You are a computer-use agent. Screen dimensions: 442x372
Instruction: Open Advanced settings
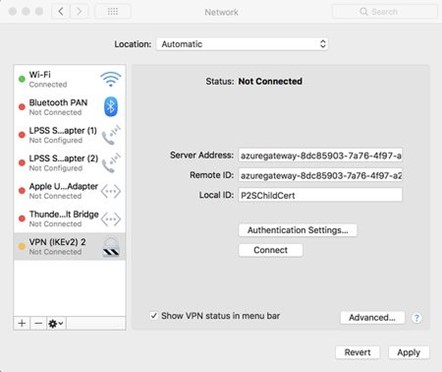[x=372, y=317]
